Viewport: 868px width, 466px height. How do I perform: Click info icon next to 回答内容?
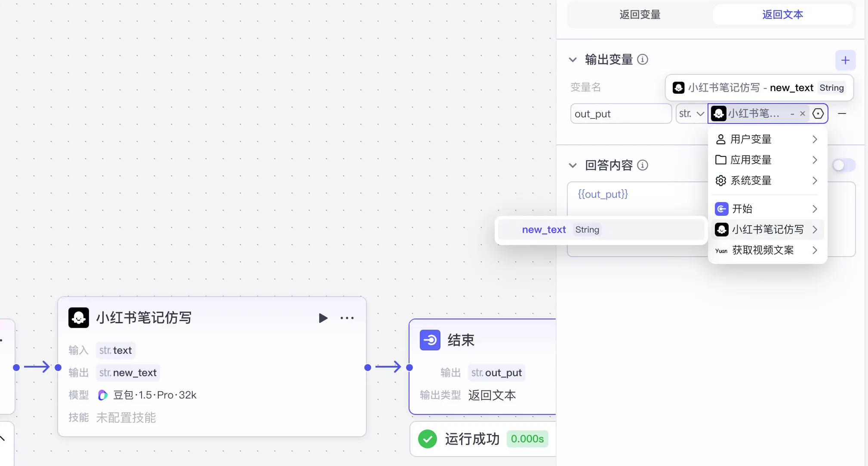point(642,165)
